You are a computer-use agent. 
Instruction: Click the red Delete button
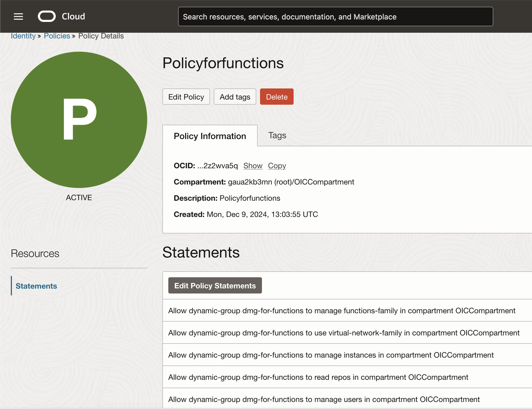[x=277, y=97]
